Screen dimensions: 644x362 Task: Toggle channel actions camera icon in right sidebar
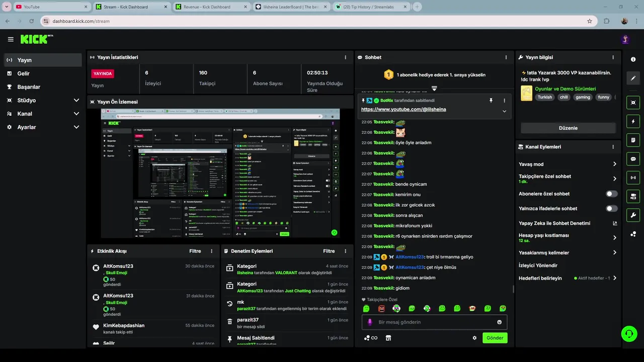(x=633, y=197)
